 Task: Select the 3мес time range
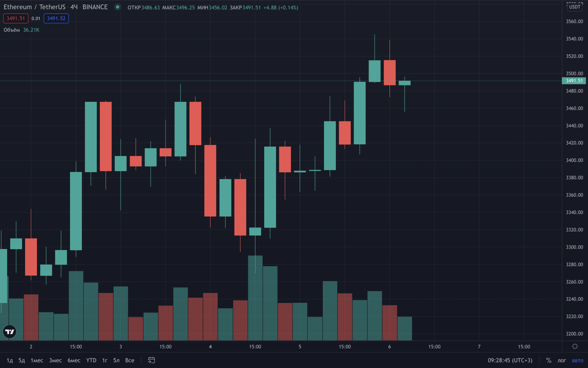[x=55, y=360]
